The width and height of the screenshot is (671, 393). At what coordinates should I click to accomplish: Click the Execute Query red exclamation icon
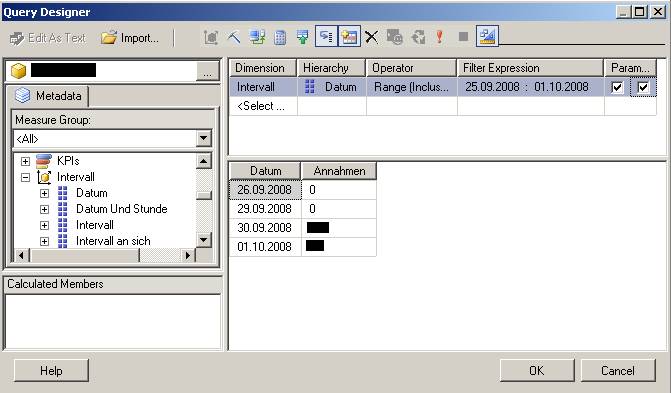click(x=439, y=37)
